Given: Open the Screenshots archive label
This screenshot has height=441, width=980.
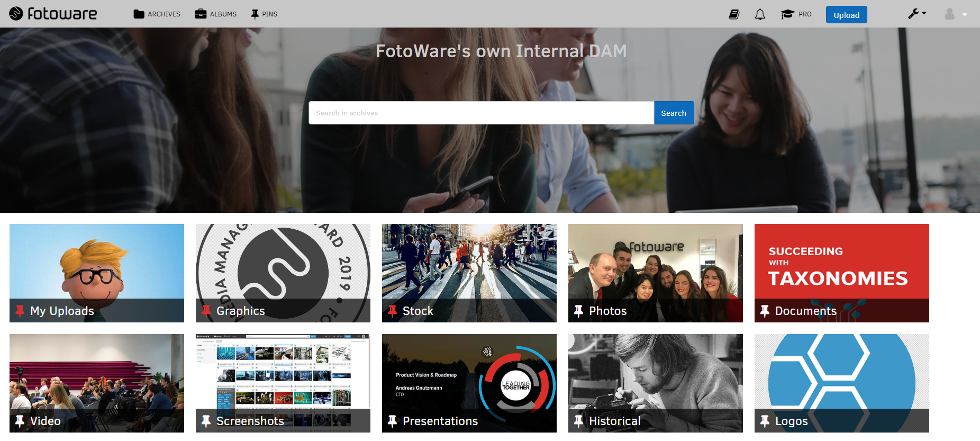Looking at the screenshot, I should tap(250, 421).
